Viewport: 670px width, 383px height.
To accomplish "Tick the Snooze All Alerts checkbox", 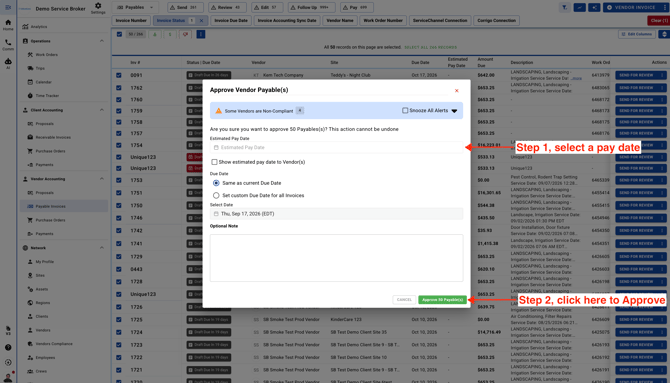I will 405,110.
